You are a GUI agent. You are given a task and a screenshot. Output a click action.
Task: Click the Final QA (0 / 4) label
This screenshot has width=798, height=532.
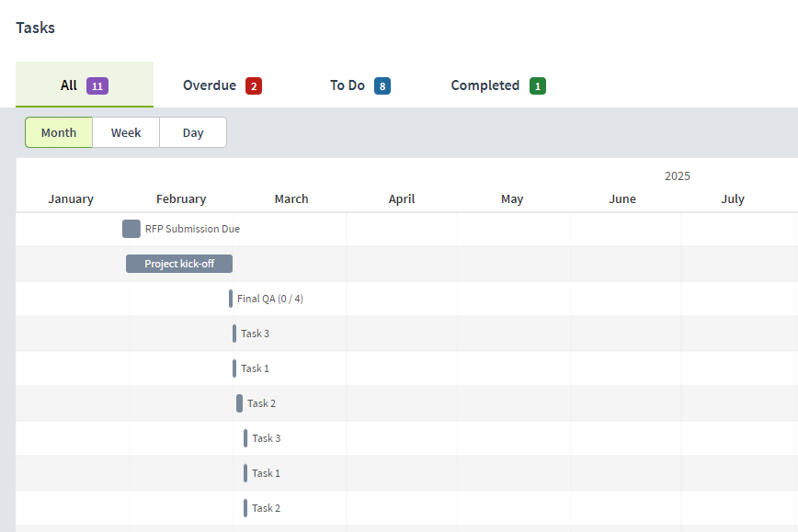pos(270,299)
